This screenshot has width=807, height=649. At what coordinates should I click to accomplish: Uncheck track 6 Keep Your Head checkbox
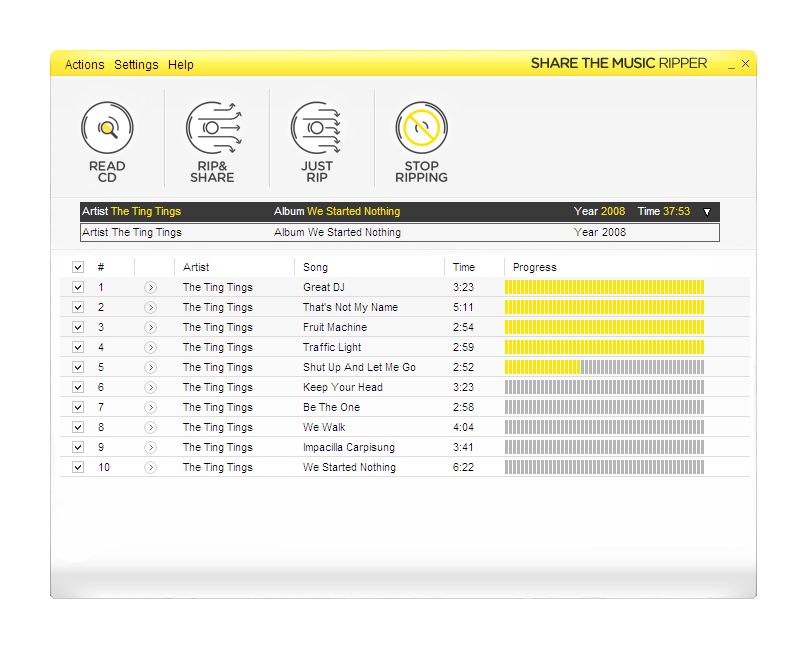tap(78, 387)
